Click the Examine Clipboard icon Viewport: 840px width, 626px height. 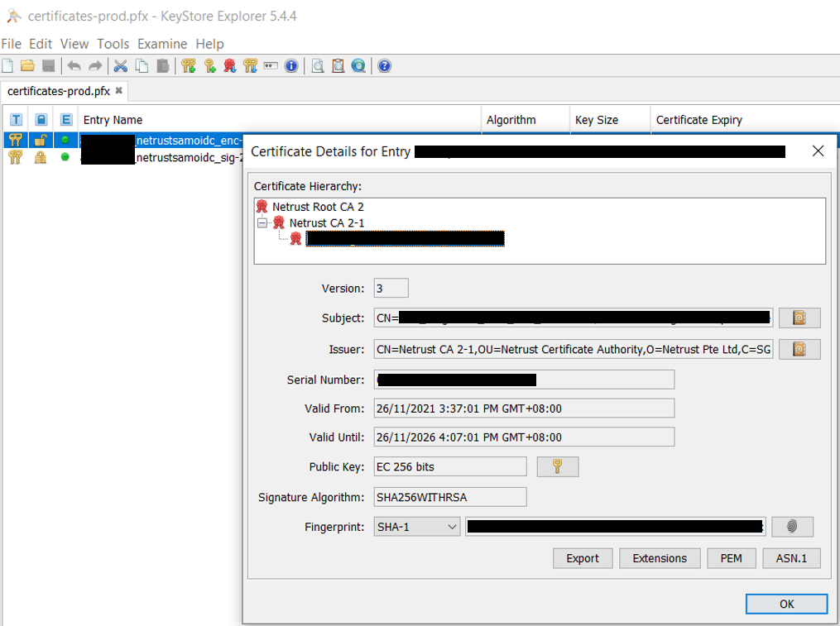click(x=338, y=66)
